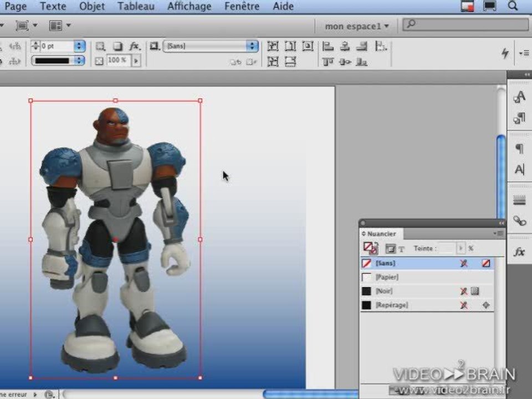Open the opacity slider arrow

pos(136,61)
